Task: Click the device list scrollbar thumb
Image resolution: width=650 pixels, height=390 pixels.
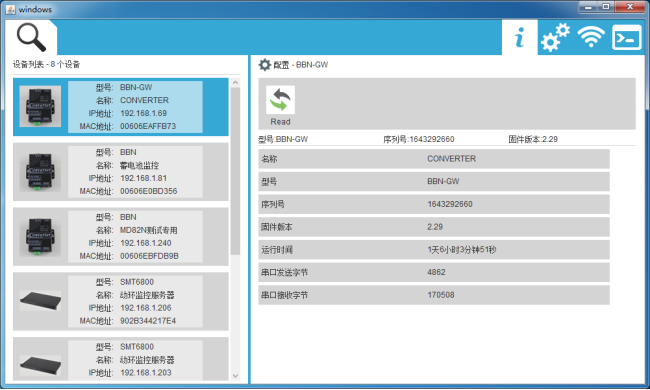Action: (235, 171)
